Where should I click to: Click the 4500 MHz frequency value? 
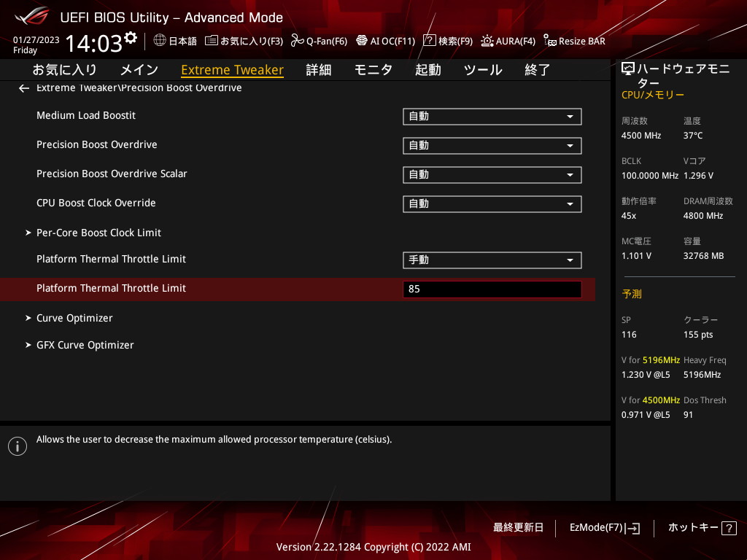640,136
